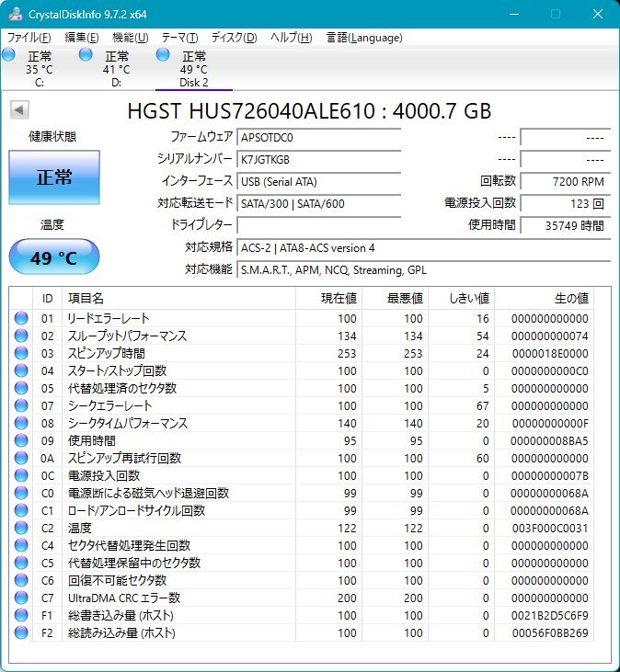The width and height of the screenshot is (620, 672).
Task: Click status icon for リードエラーレート row
Action: coord(21,318)
